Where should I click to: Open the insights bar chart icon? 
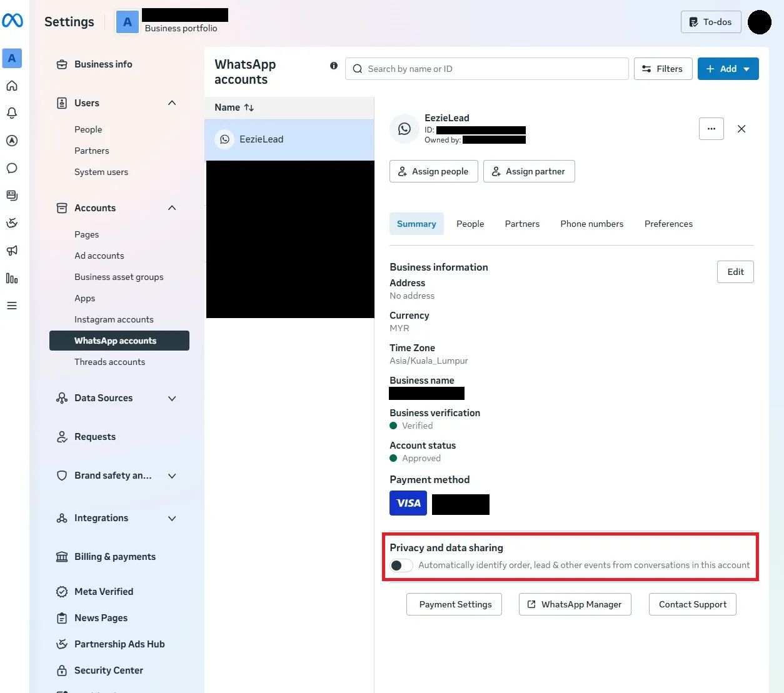pos(12,278)
